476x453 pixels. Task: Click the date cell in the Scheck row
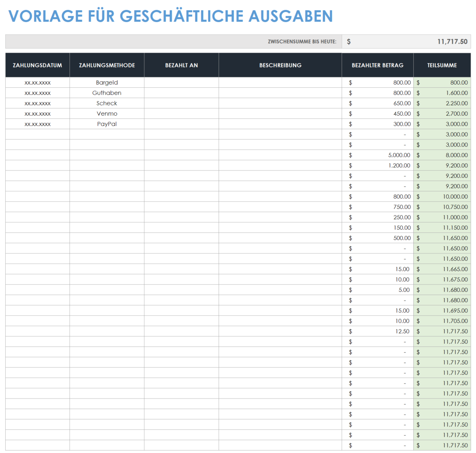click(37, 103)
